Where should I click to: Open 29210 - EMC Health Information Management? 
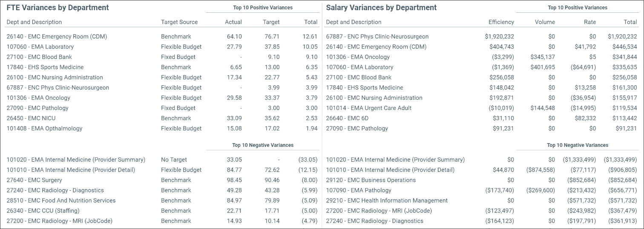[387, 200]
